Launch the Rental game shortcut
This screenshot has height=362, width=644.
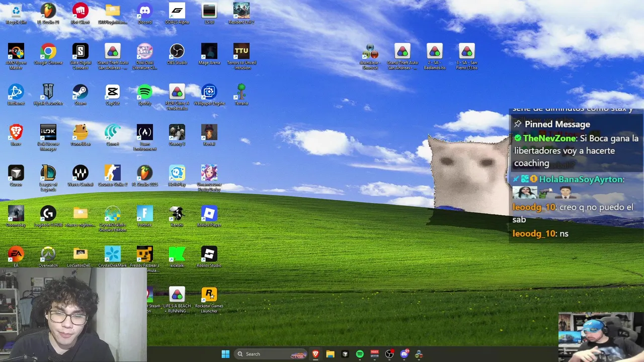pos(209,135)
